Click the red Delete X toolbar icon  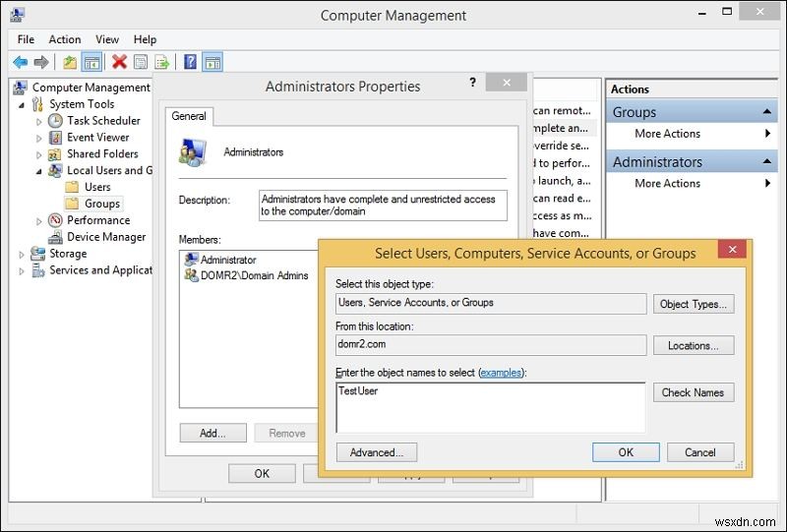pyautogui.click(x=119, y=62)
